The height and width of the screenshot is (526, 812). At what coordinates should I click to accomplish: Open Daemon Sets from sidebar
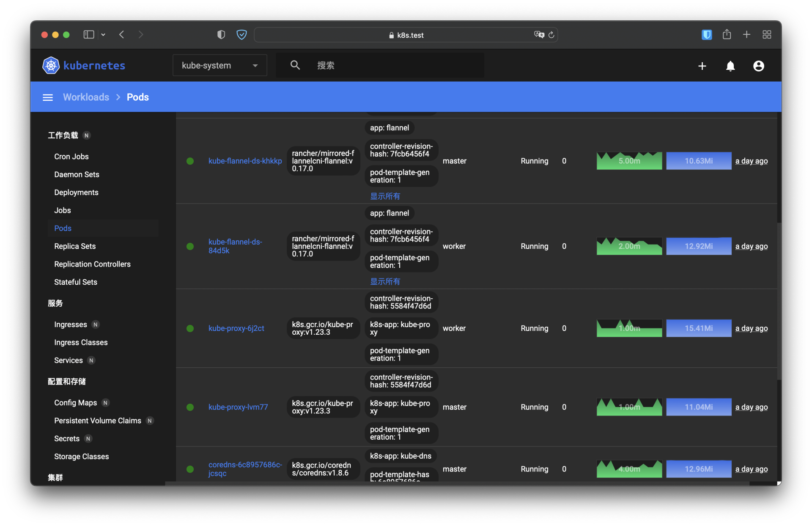click(x=77, y=174)
